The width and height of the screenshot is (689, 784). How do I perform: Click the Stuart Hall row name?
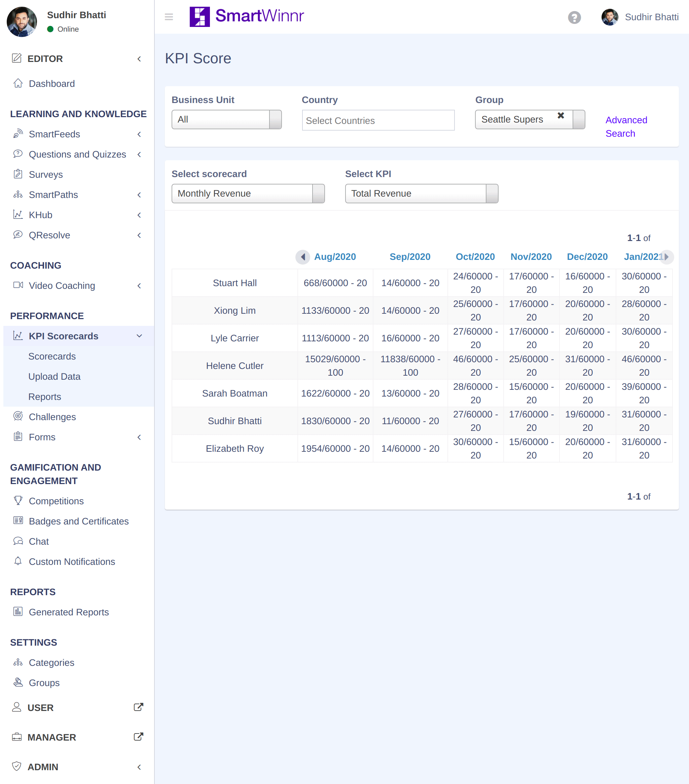[x=234, y=283]
